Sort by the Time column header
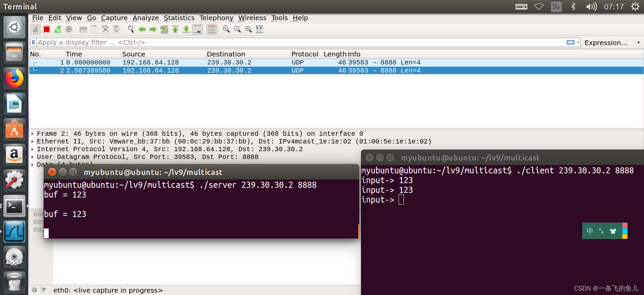This screenshot has height=295, width=644. 93,54
